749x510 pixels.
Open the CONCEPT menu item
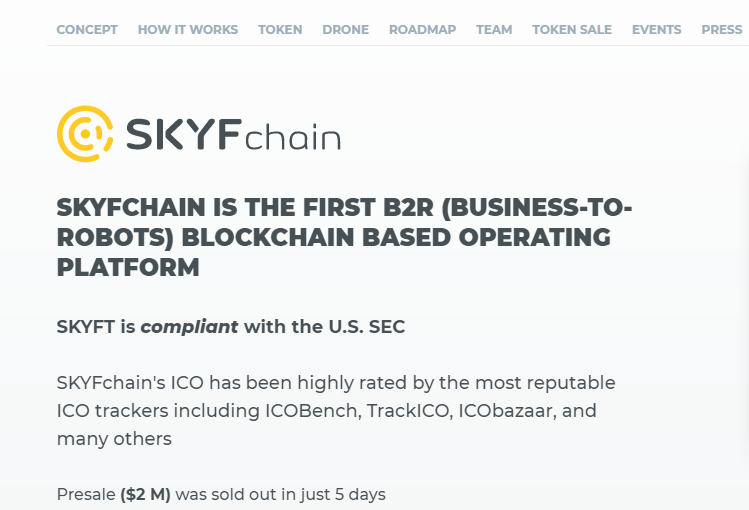(87, 30)
